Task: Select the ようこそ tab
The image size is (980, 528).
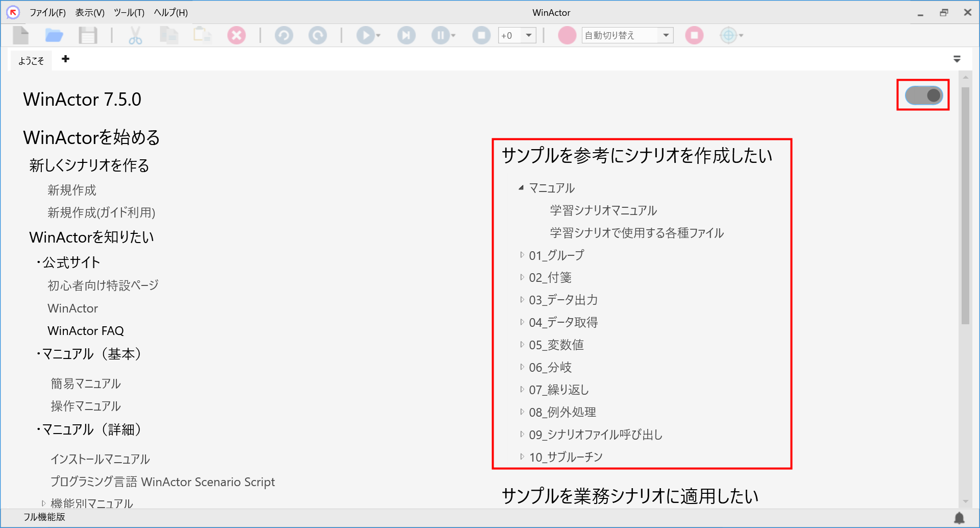Action: click(x=31, y=61)
